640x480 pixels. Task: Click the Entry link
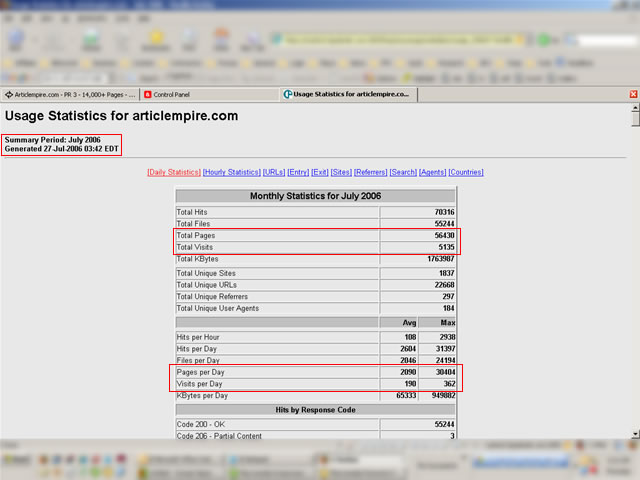(x=298, y=172)
